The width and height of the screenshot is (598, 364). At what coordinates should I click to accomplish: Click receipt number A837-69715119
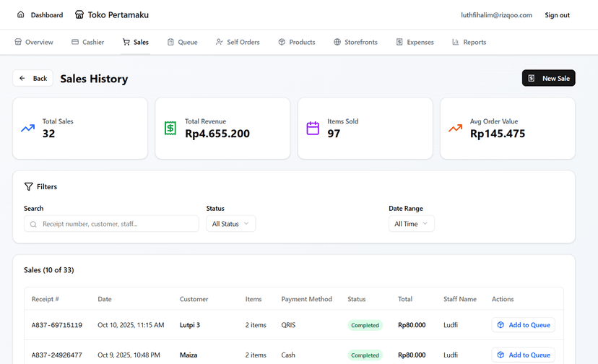[x=57, y=325]
